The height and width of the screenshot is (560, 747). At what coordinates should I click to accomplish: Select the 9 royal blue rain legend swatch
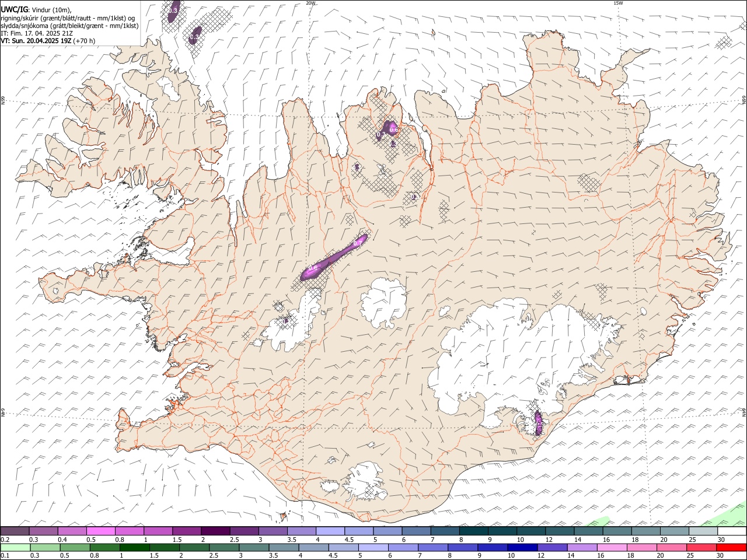[x=493, y=547]
